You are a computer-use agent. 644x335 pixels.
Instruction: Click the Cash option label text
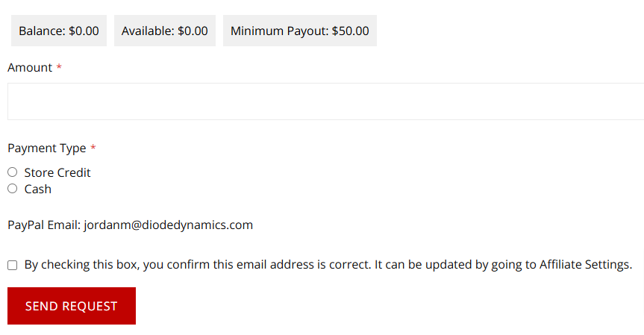click(38, 189)
